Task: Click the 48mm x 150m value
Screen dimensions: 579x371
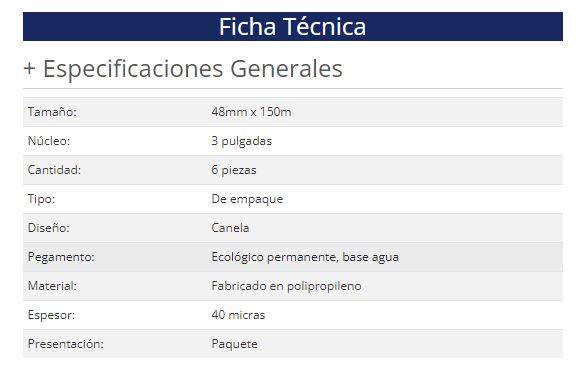Action: click(251, 112)
